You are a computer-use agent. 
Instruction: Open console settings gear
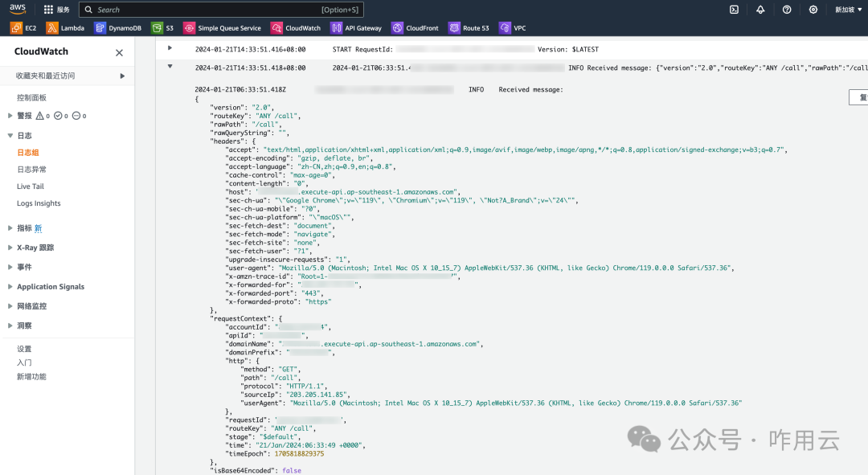click(x=813, y=10)
